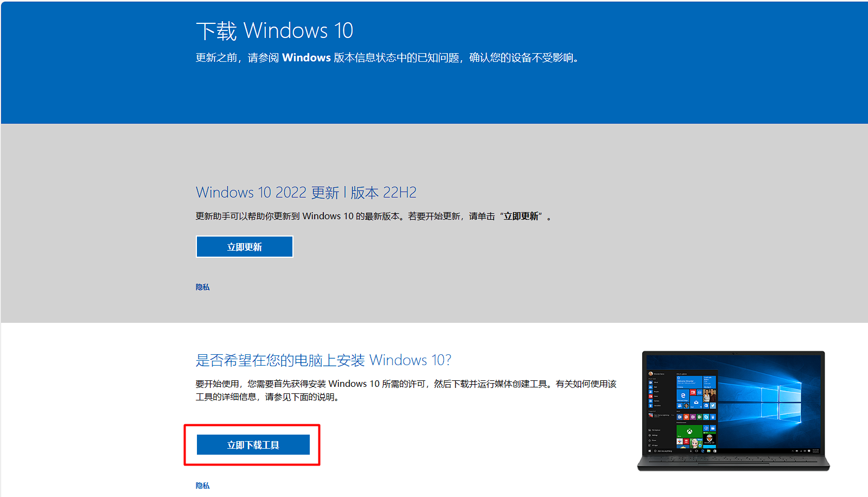Click the bold Windows word in the banner
Screen dimensions: 868x497
click(306, 58)
